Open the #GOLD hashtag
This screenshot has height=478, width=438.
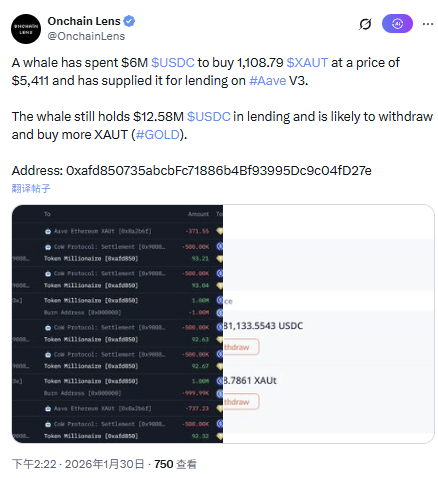pyautogui.click(x=158, y=135)
